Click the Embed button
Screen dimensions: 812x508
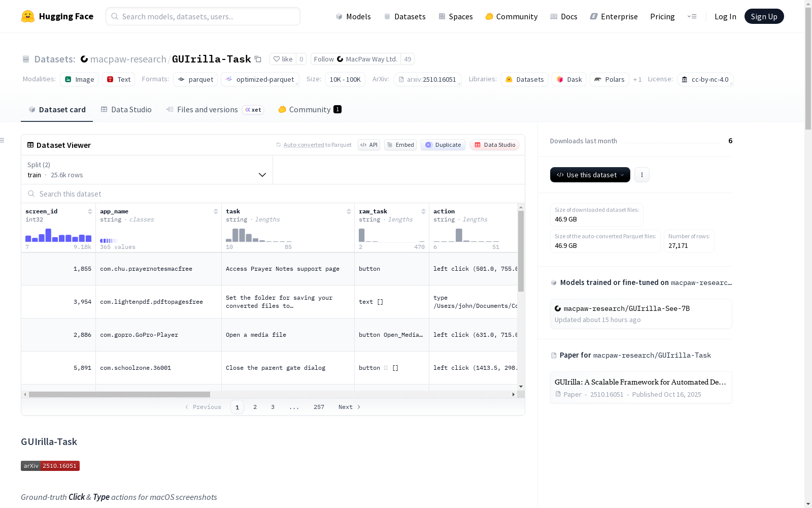pos(400,145)
